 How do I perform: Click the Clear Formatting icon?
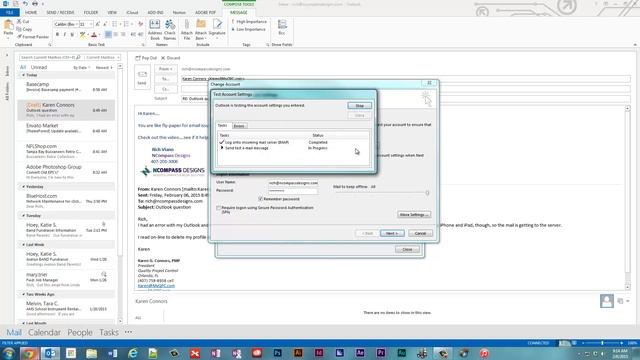pyautogui.click(x=140, y=24)
